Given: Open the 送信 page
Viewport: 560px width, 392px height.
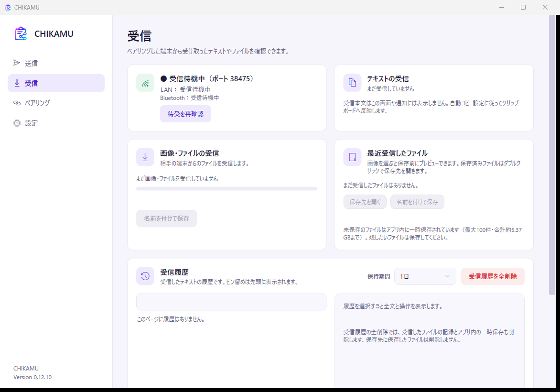Looking at the screenshot, I should (56, 63).
